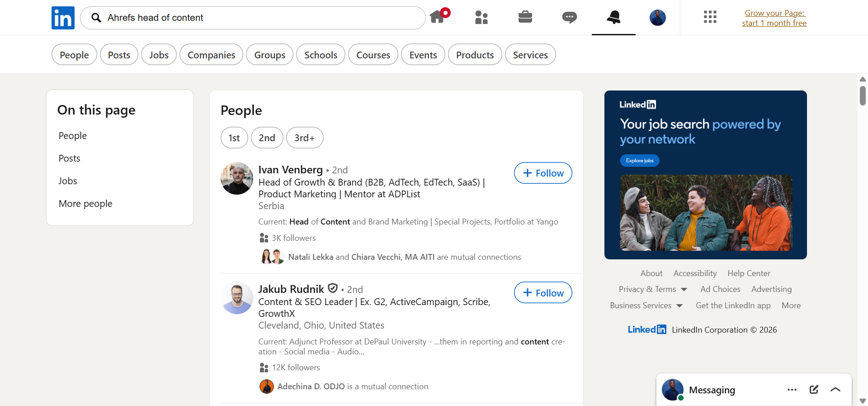868x406 pixels.
Task: Select the Products search filter
Action: (x=475, y=55)
